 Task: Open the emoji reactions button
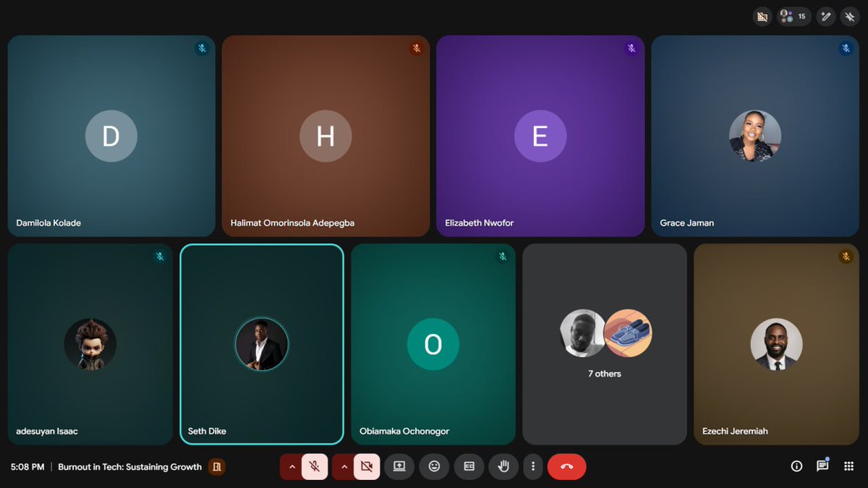tap(434, 467)
